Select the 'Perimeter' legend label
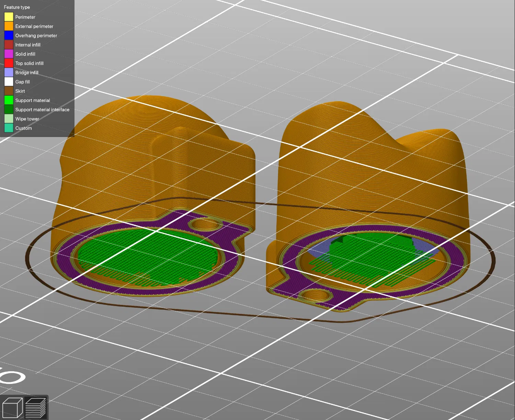This screenshot has width=515, height=420. (25, 17)
